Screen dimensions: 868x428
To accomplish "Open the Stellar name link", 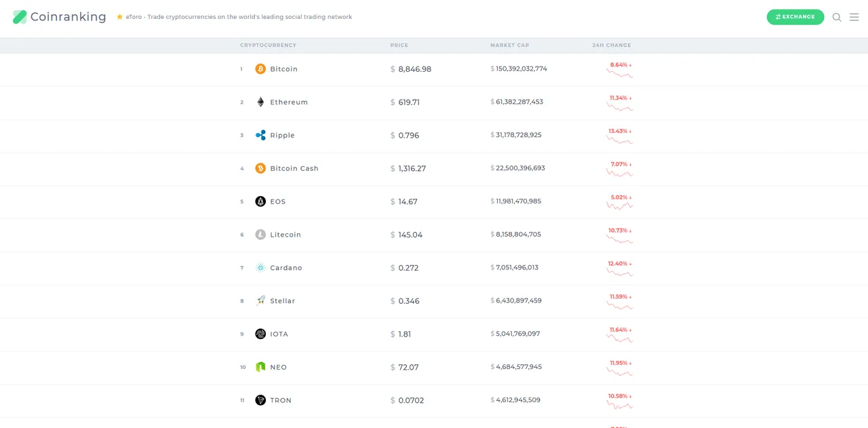I will click(283, 301).
